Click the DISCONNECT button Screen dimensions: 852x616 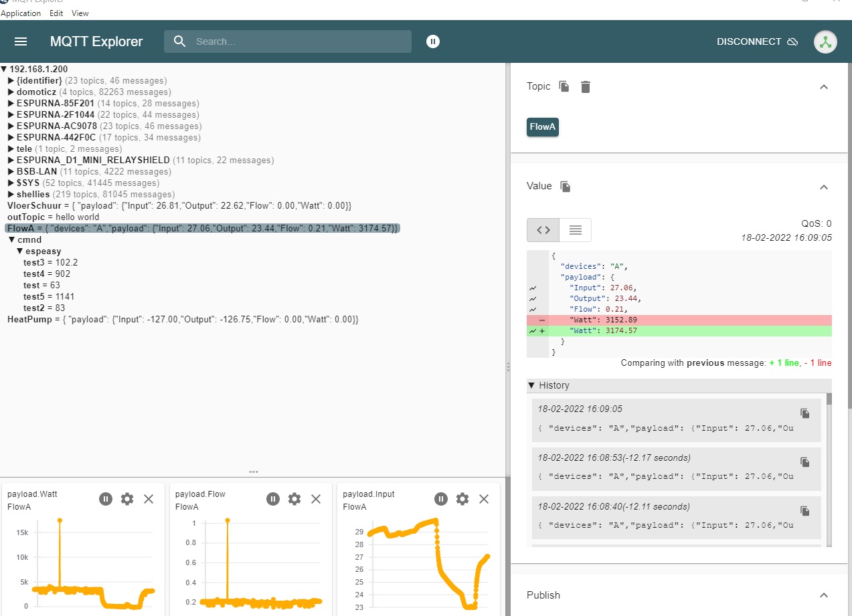coord(757,41)
